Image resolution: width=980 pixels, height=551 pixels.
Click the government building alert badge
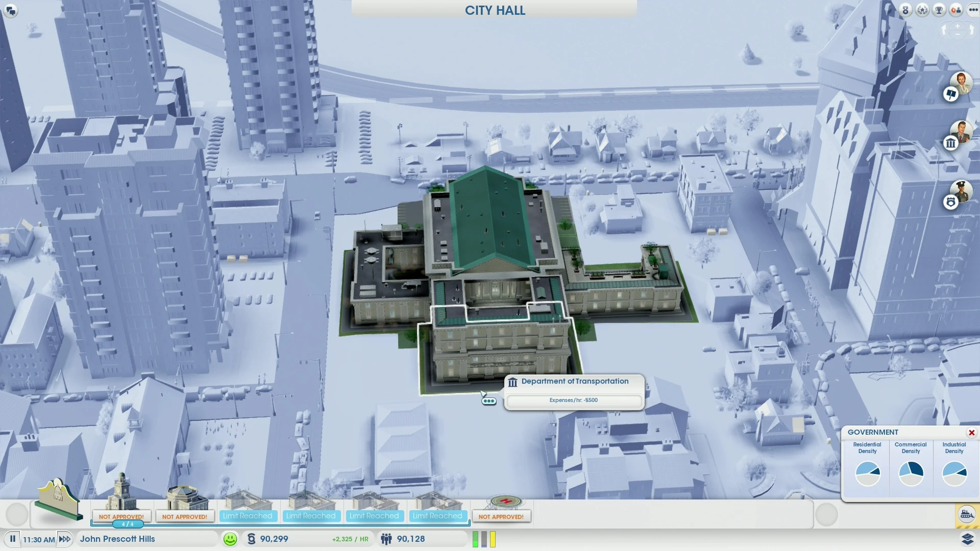950,143
